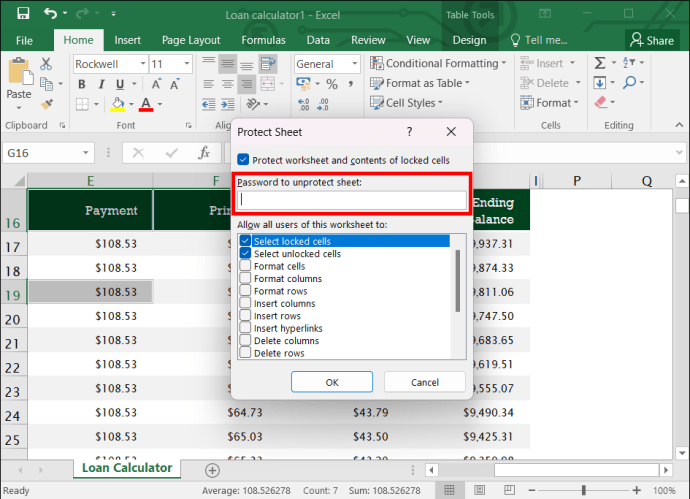Open the File tab
690x499 pixels.
(24, 40)
